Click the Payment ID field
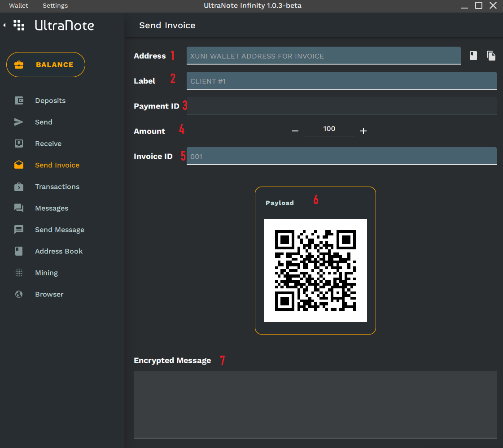This screenshot has height=448, width=503. point(341,106)
